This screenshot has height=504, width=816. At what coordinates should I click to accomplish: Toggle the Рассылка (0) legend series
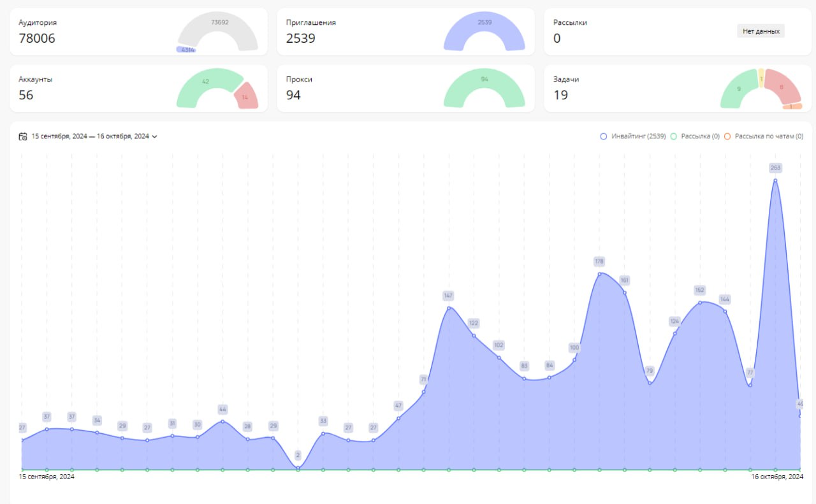tap(696, 136)
